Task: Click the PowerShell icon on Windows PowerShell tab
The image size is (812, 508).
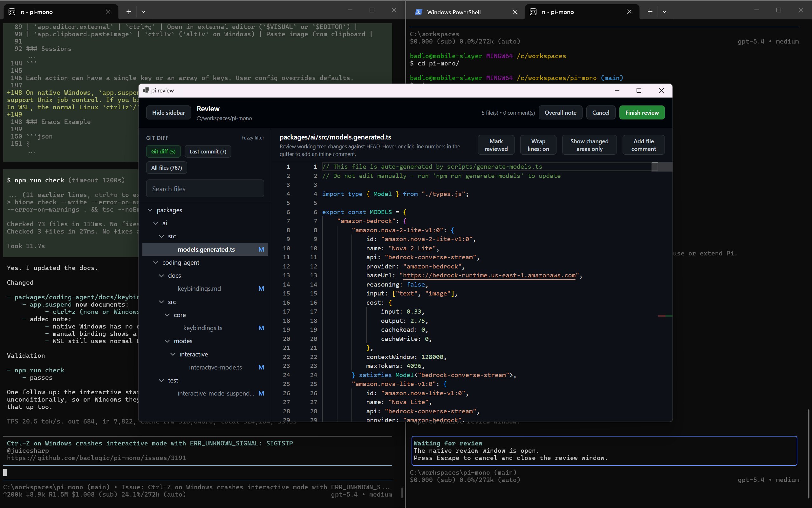Action: 419,12
